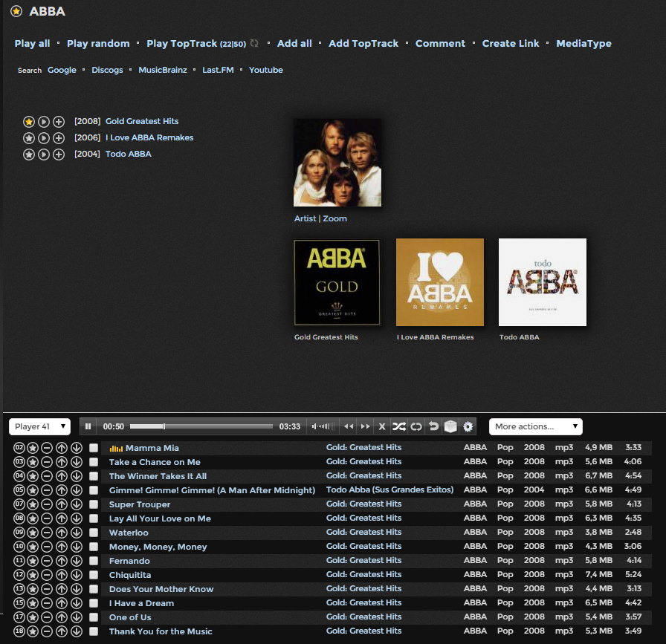Image resolution: width=666 pixels, height=644 pixels.
Task: Select MediaType in the artist menu
Action: [x=583, y=44]
